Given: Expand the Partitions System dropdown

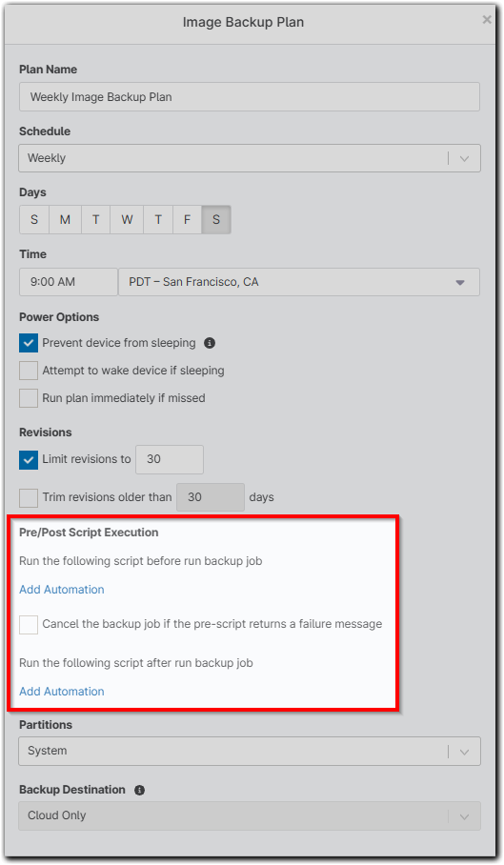Looking at the screenshot, I should (250, 751).
